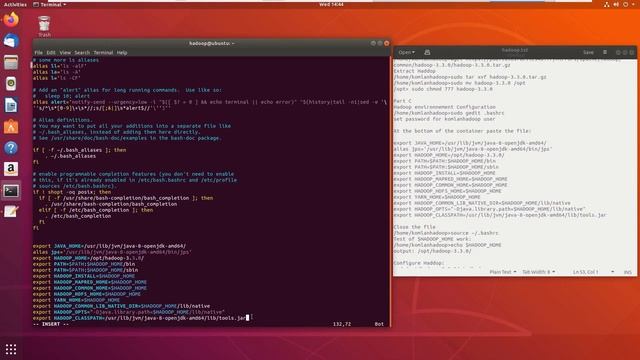Click 'Bot' indicator in vim status line
The height and width of the screenshot is (360, 640).
click(x=379, y=324)
